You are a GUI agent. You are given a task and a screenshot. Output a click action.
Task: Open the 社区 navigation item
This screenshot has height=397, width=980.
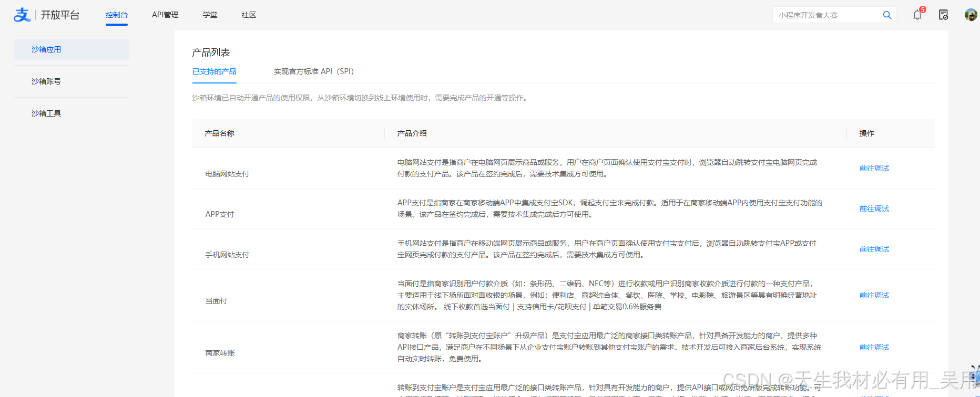pyautogui.click(x=249, y=15)
